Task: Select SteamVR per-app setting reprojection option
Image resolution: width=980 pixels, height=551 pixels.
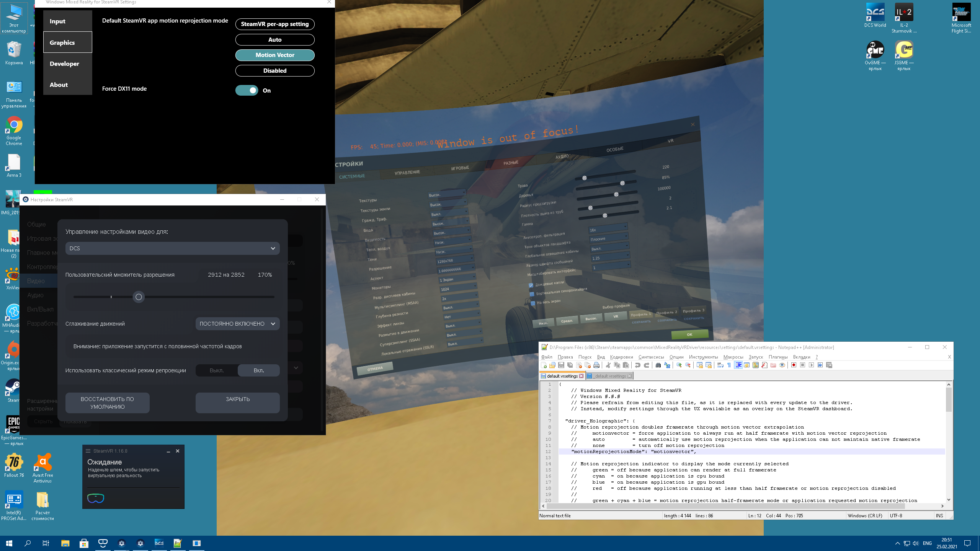Action: point(275,24)
